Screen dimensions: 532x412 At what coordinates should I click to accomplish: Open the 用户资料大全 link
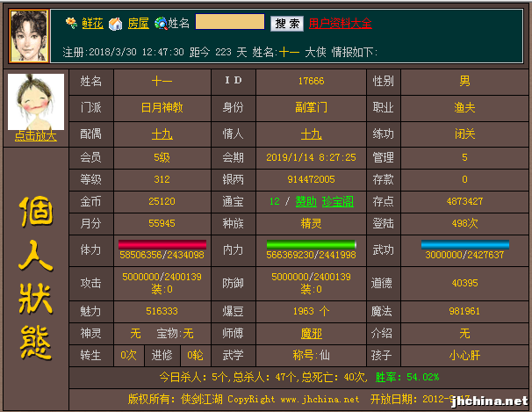click(x=341, y=24)
